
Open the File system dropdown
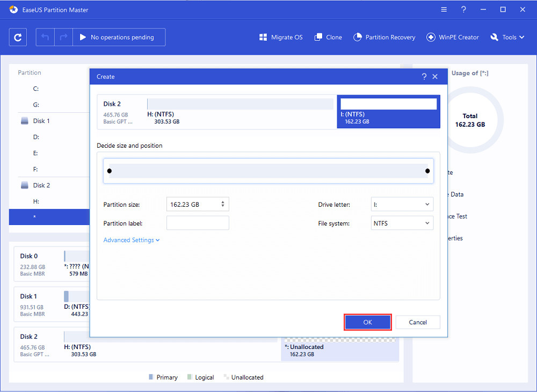pyautogui.click(x=402, y=223)
